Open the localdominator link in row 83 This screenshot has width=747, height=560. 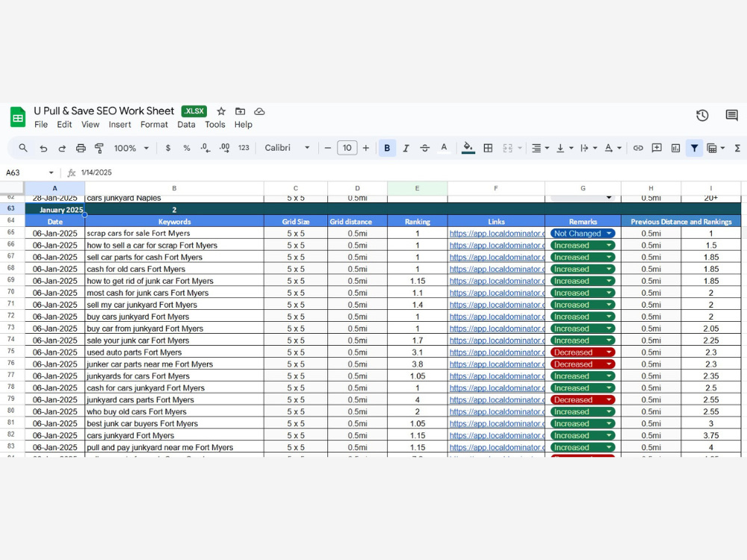[497, 447]
